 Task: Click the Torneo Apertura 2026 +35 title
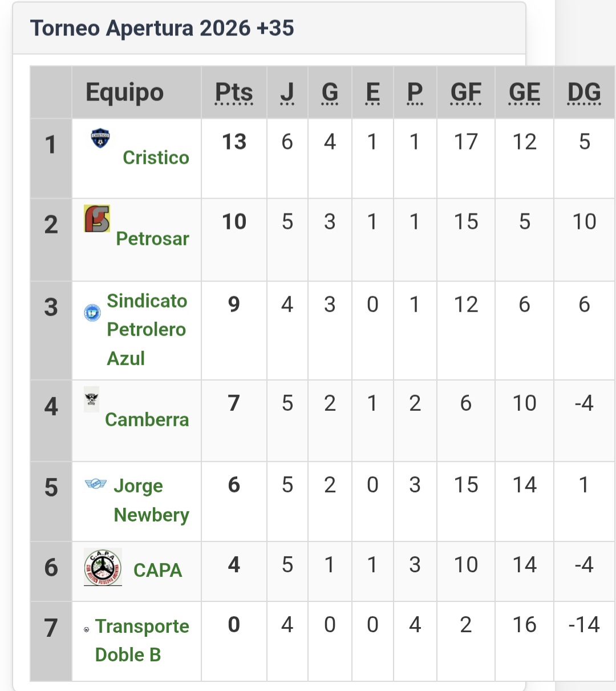click(x=162, y=28)
